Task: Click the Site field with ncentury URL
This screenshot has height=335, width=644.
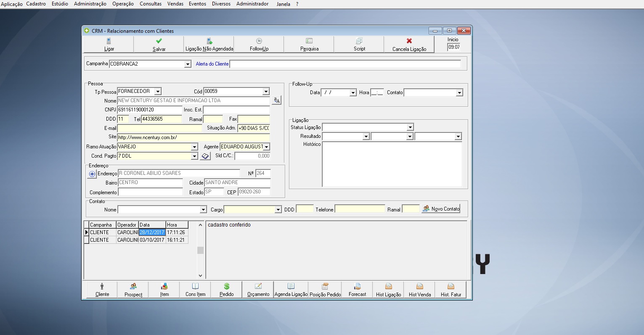Action: click(x=193, y=137)
